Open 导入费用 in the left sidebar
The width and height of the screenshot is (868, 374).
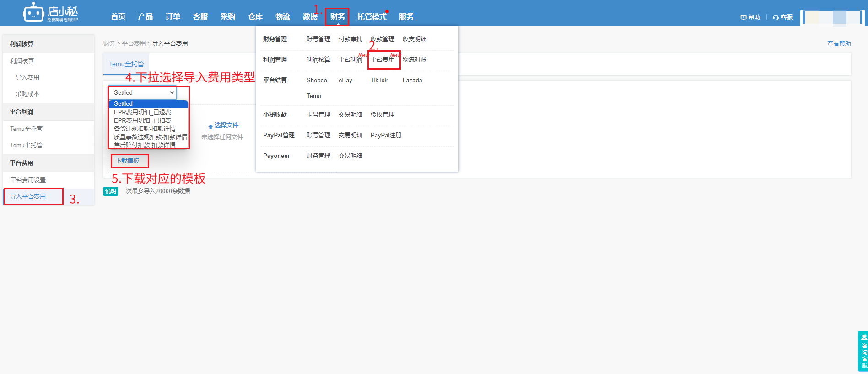(27, 77)
